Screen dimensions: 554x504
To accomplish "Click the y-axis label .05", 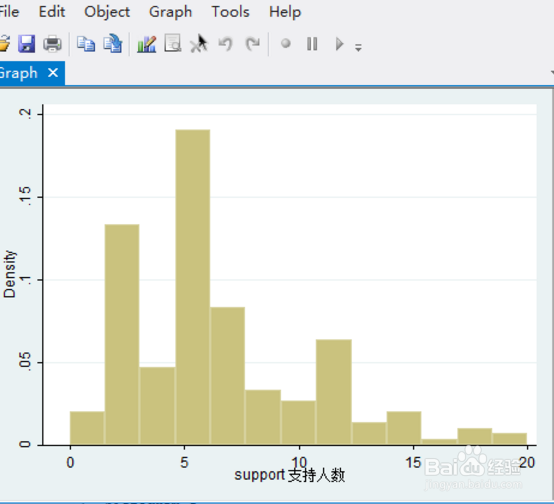I will pyautogui.click(x=25, y=362).
